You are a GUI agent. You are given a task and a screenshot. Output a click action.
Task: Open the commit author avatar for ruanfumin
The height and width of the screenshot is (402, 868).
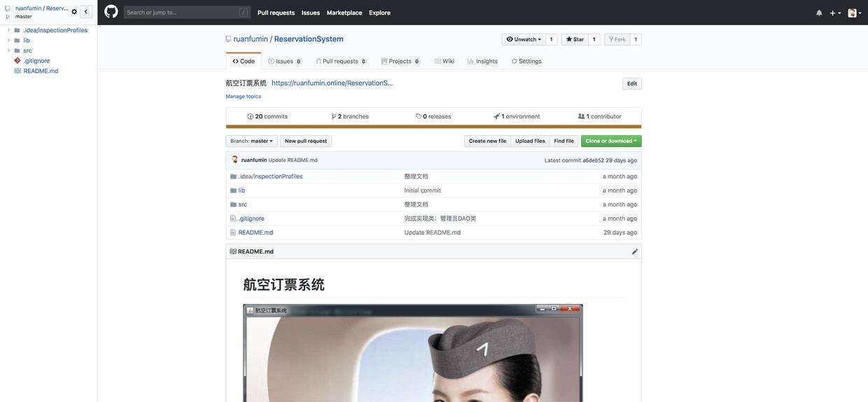coord(234,160)
